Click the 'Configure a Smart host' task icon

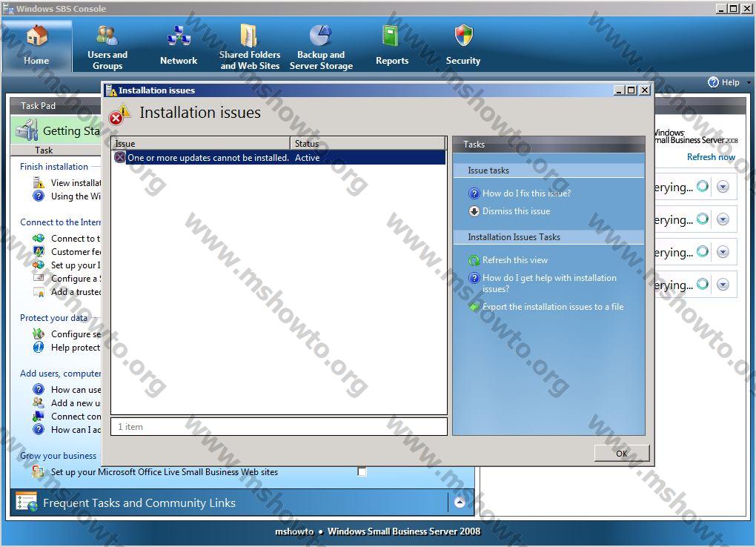[x=39, y=278]
